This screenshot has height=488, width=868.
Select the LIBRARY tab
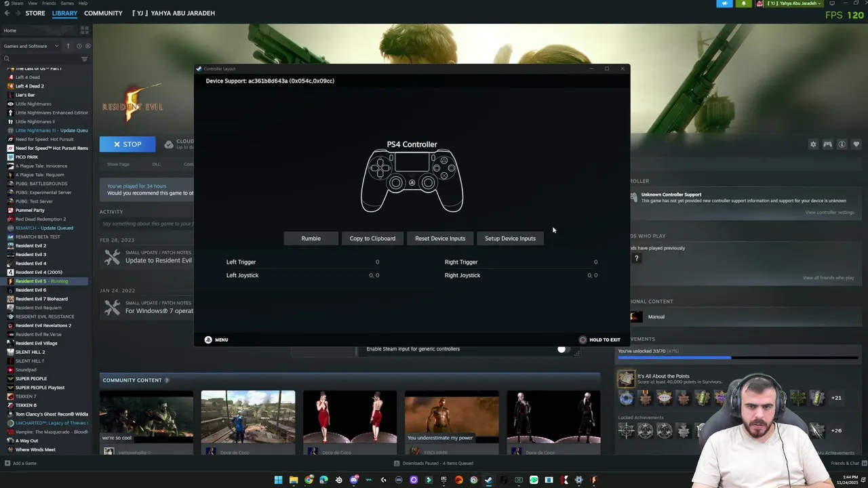(x=64, y=13)
